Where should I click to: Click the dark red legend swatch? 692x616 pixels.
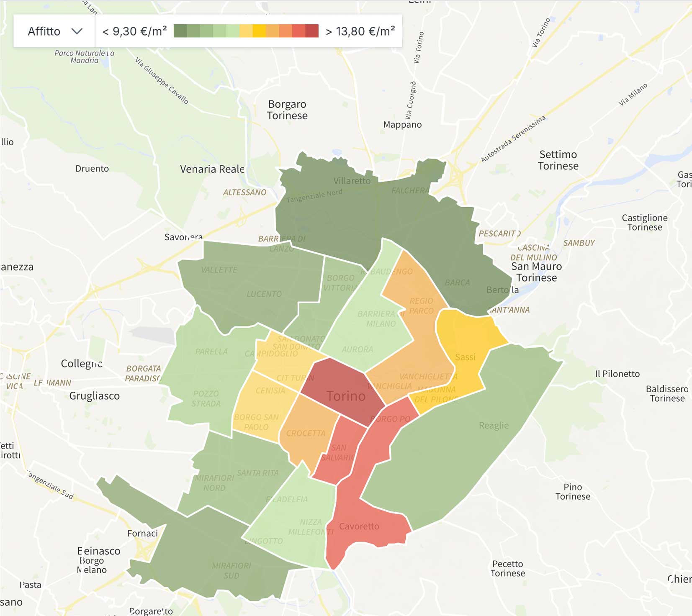(312, 31)
